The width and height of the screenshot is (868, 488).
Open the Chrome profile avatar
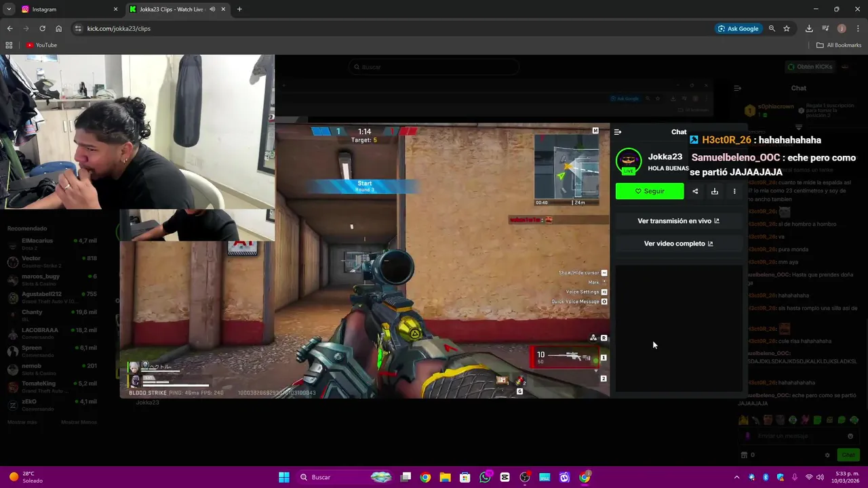[x=842, y=28]
